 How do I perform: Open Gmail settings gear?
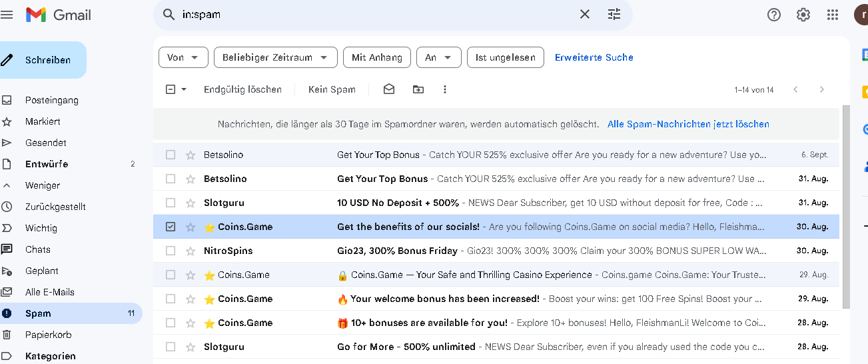(803, 15)
